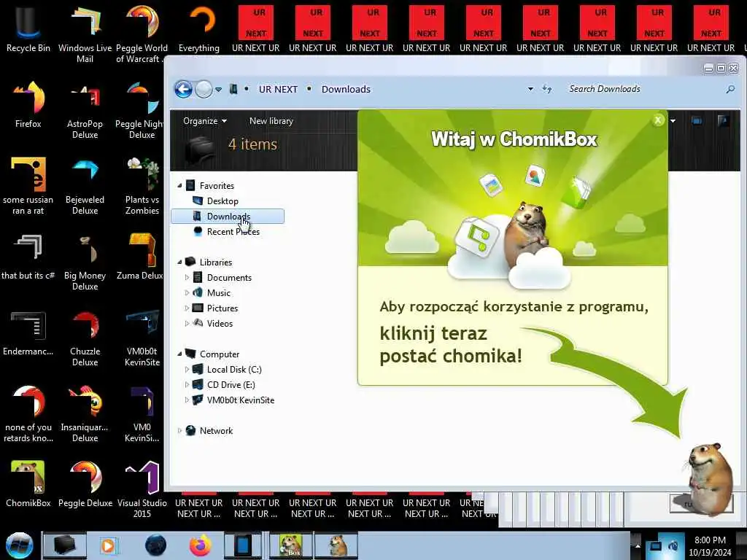This screenshot has height=560, width=747.
Task: Open the Recycle Bin desktop icon
Action: coord(28,28)
